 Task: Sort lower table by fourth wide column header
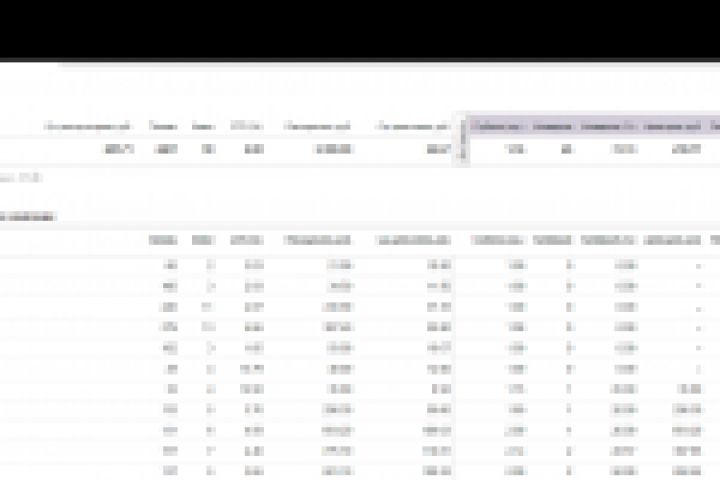pyautogui.click(x=317, y=240)
